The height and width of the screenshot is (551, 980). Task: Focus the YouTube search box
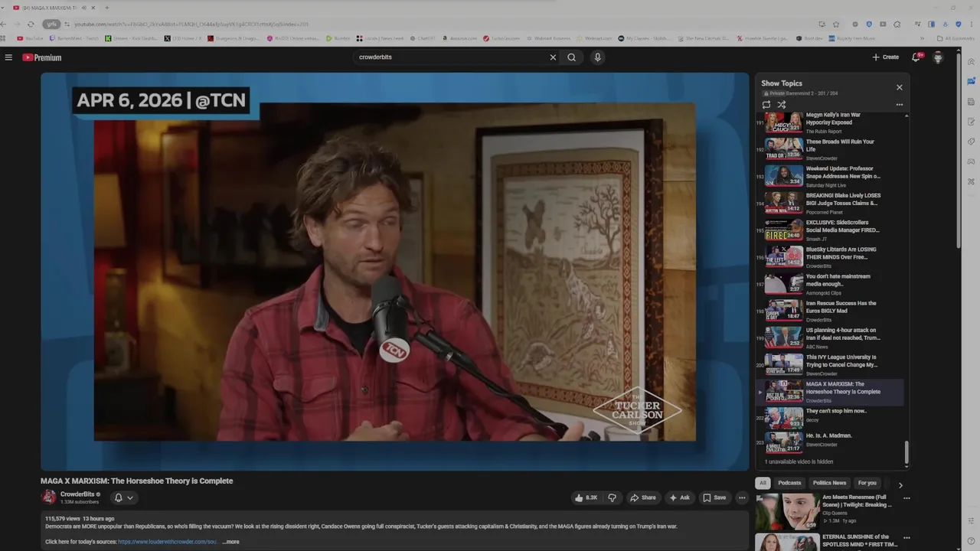tap(452, 57)
